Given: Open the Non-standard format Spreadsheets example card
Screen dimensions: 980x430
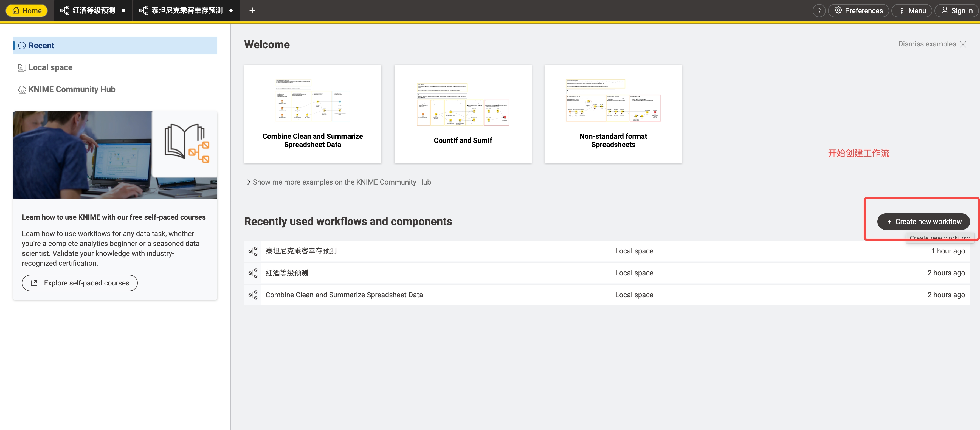Looking at the screenshot, I should click(613, 114).
